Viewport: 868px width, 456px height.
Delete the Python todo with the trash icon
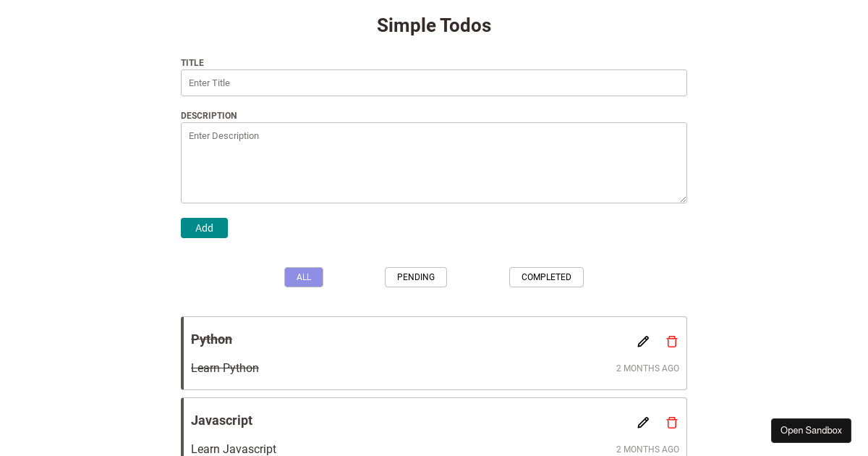pyautogui.click(x=671, y=341)
